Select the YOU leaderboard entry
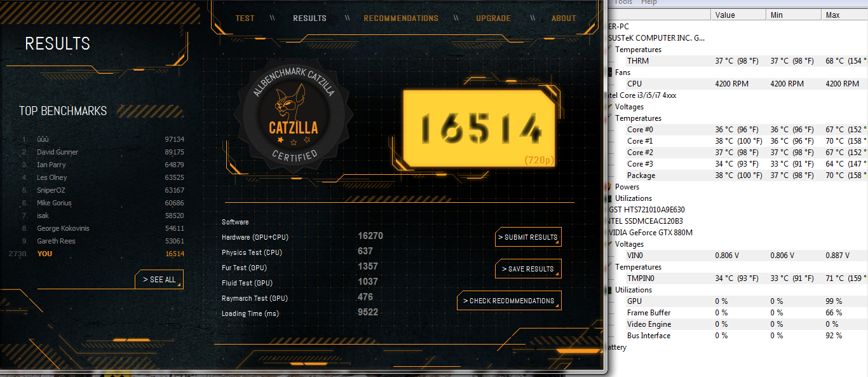The image size is (868, 377). [x=97, y=254]
